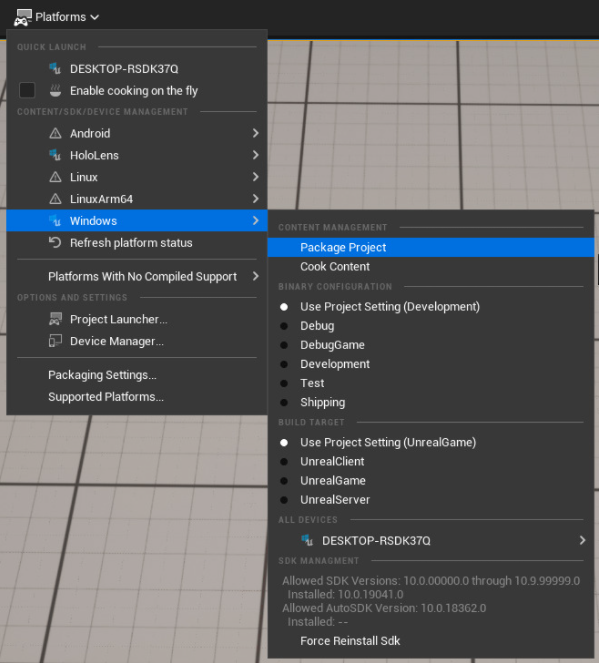Click 'Allowed AutoSDK Version: 10.0.18362.0' text
This screenshot has width=601, height=663.
[x=384, y=608]
